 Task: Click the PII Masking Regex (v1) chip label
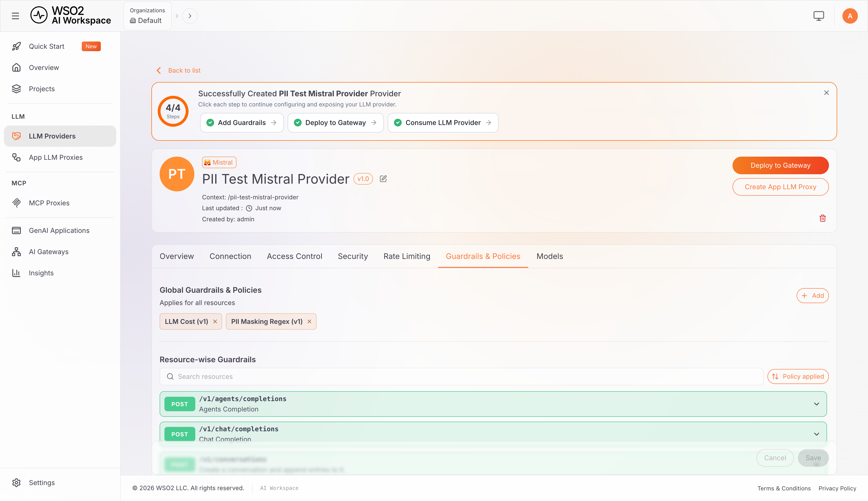click(267, 321)
